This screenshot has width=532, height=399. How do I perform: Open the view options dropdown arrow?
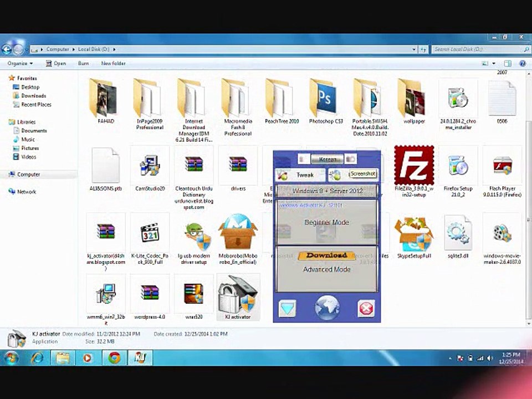(x=494, y=63)
